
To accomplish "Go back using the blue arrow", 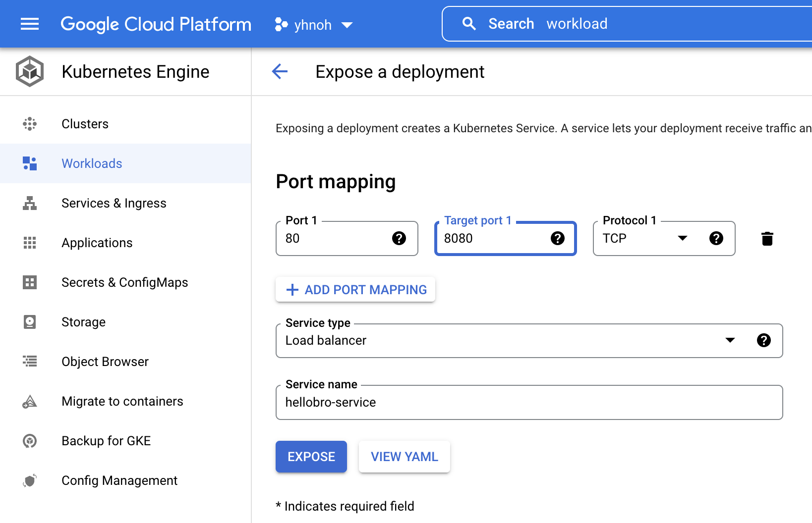I will (x=280, y=71).
